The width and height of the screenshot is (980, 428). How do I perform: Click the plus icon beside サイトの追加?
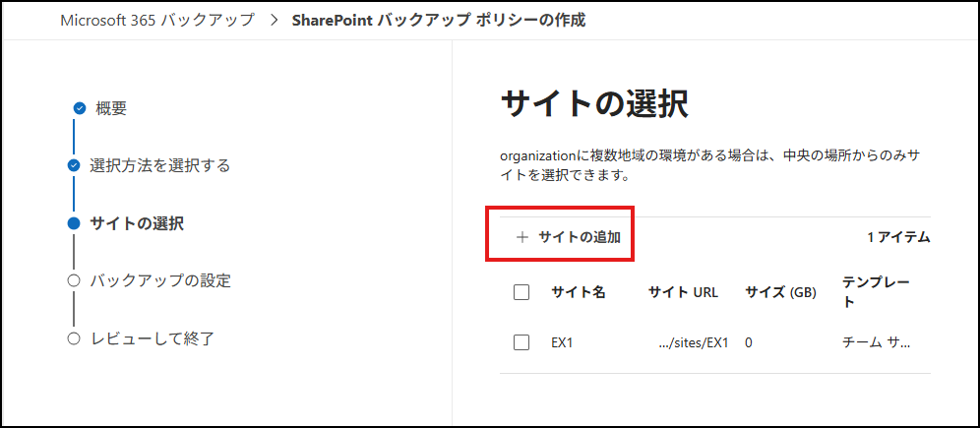(522, 237)
